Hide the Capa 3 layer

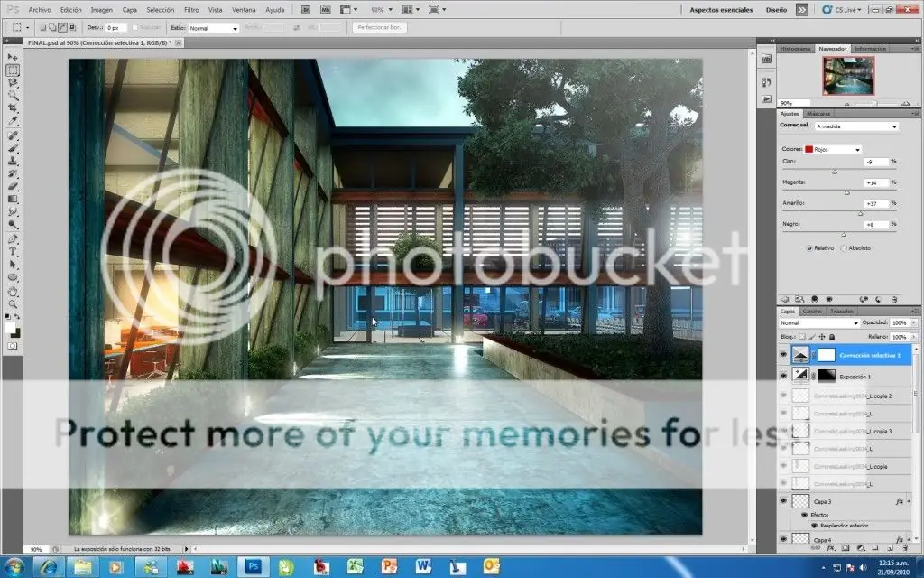[783, 501]
